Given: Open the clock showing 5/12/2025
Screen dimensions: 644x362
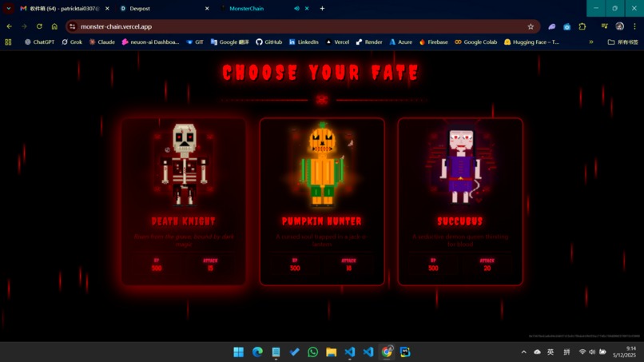Looking at the screenshot, I should click(x=624, y=352).
